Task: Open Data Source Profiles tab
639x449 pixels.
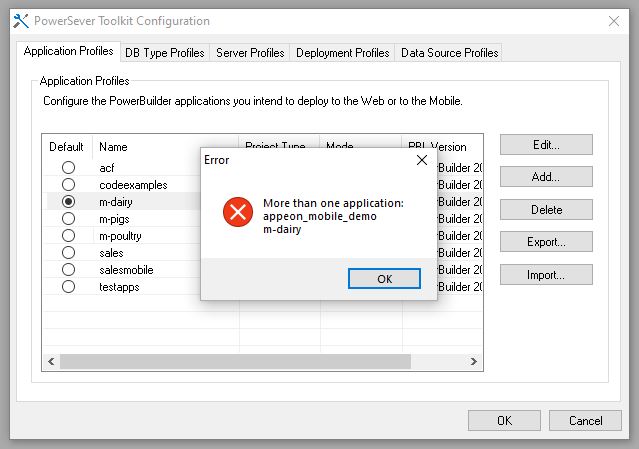Action: pyautogui.click(x=449, y=53)
